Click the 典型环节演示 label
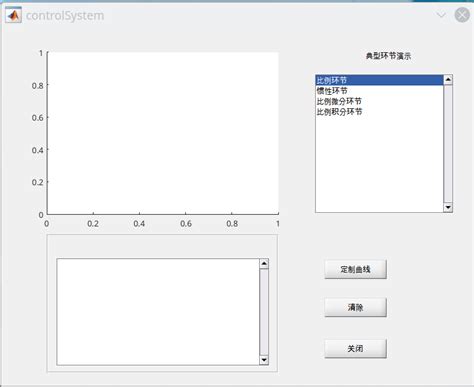This screenshot has width=474, height=387. click(388, 56)
